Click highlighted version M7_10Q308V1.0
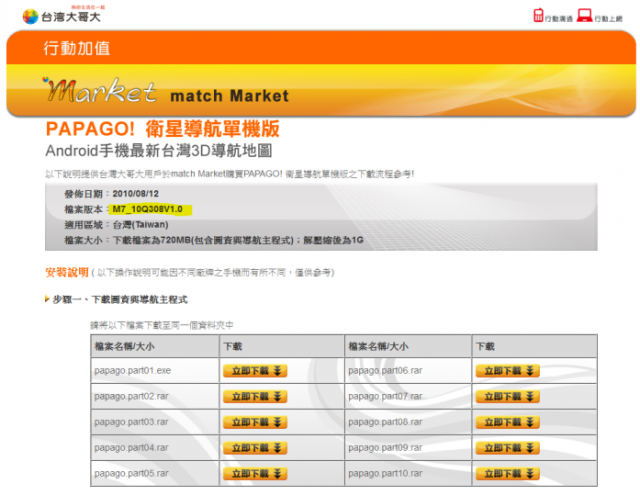This screenshot has width=640, height=495. pyautogui.click(x=149, y=209)
